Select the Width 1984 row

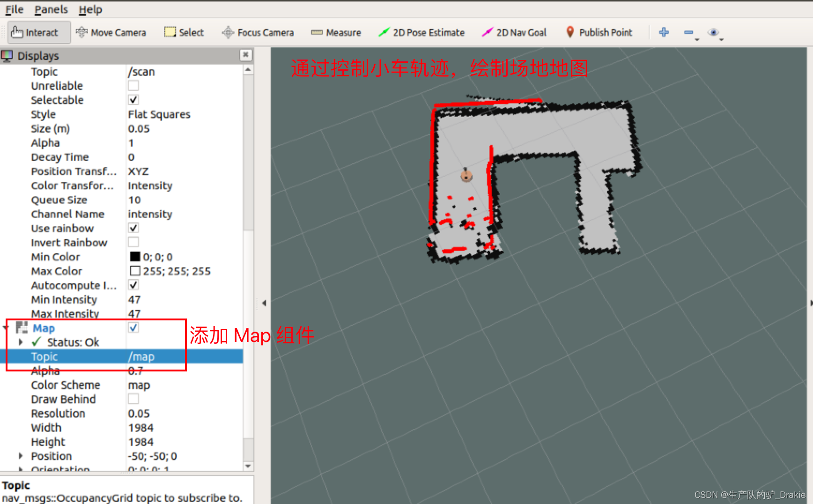click(x=121, y=428)
